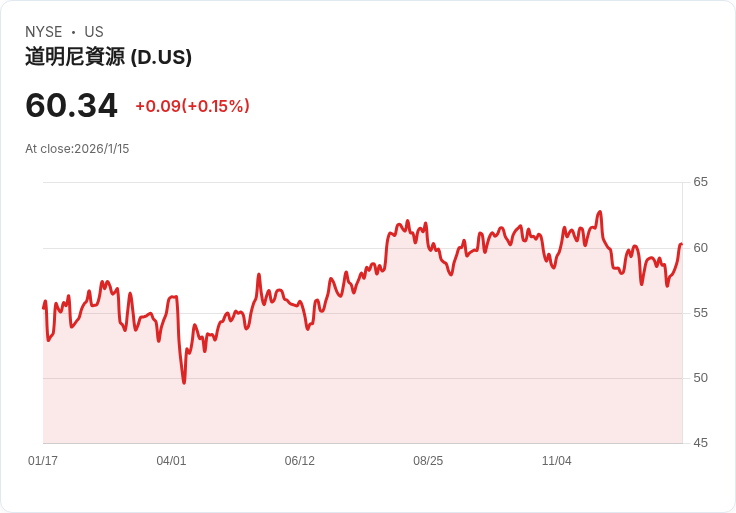Click the 55 price axis label
The width and height of the screenshot is (736, 513).
click(701, 313)
